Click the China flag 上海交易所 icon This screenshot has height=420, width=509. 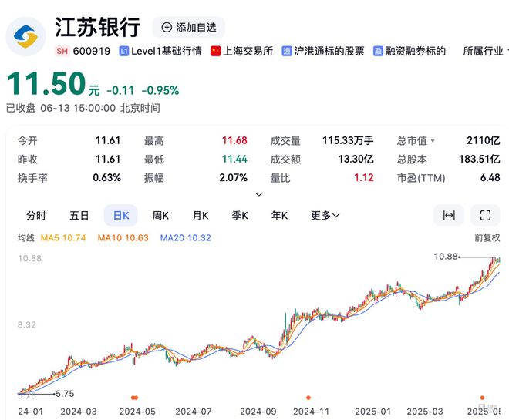click(x=215, y=51)
